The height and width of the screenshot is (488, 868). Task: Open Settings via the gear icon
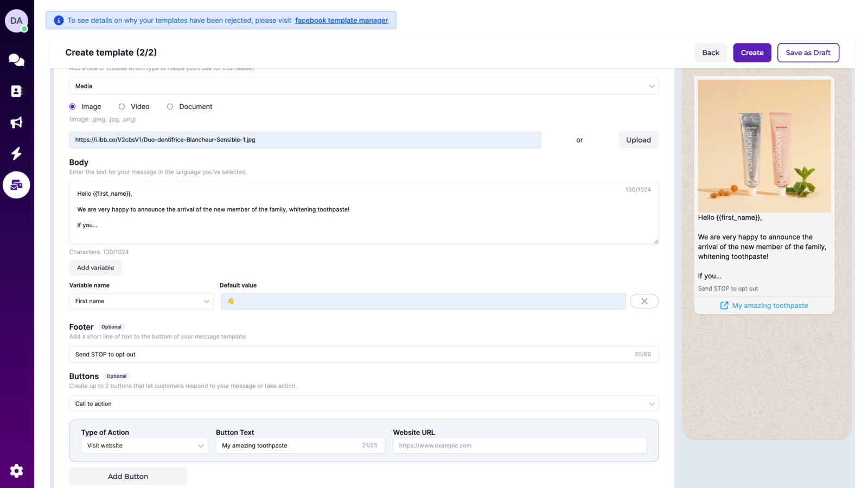[16, 471]
